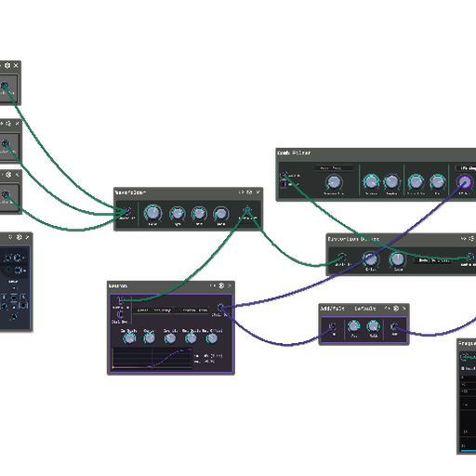This screenshot has height=476, width=476.
Task: Click the third left module's output port
Action: [6, 194]
